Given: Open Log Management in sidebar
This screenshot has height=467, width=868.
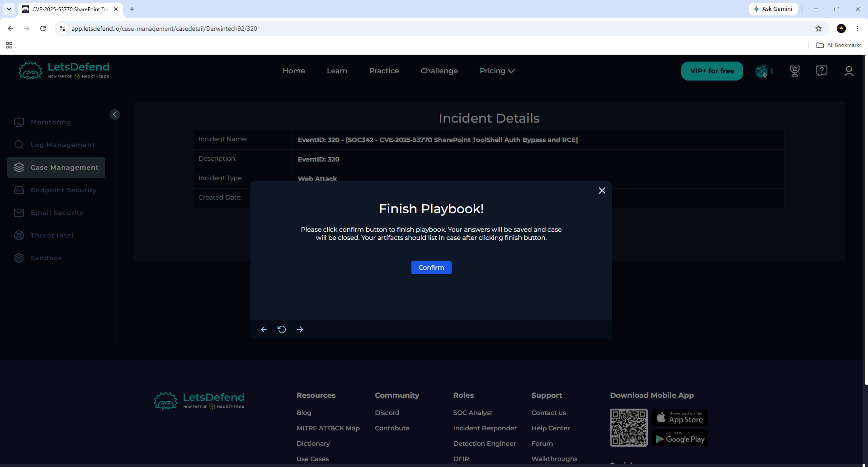Looking at the screenshot, I should [62, 145].
